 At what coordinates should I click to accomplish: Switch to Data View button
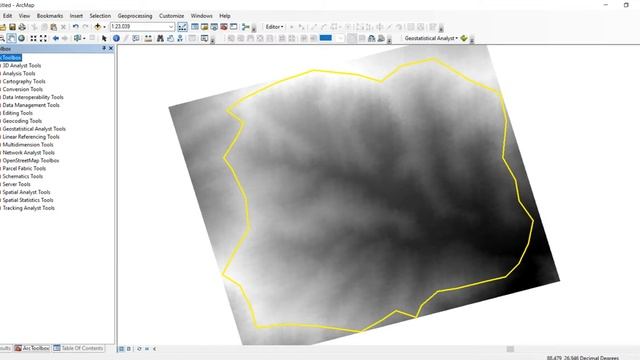(x=121, y=349)
